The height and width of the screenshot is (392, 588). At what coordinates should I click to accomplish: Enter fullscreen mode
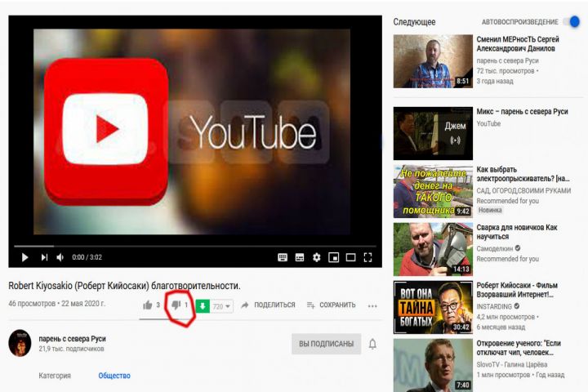(x=368, y=257)
